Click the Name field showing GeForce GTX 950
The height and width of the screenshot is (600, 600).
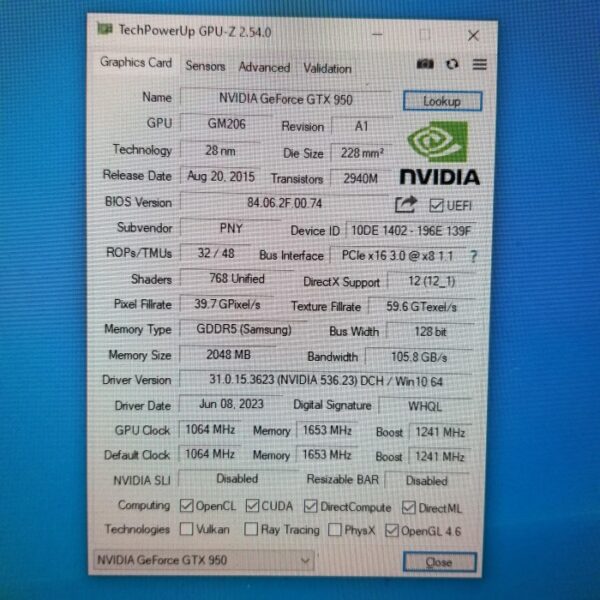tap(285, 98)
